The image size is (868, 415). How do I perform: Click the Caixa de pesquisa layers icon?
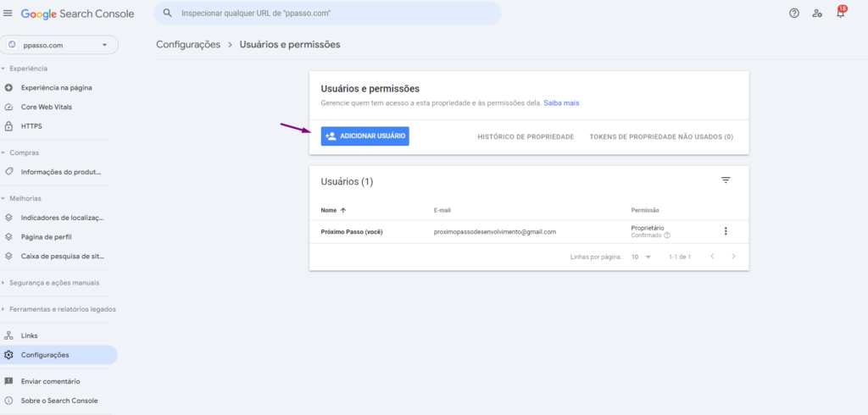pos(8,256)
